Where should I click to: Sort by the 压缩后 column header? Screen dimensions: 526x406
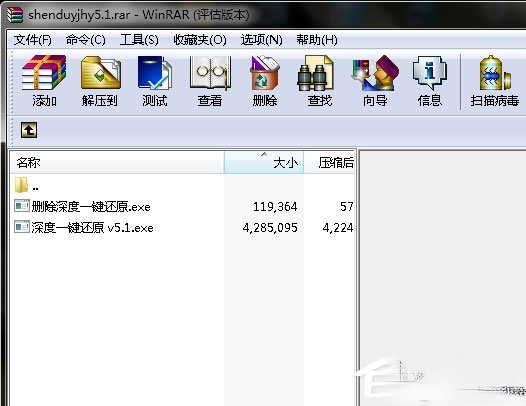click(x=329, y=163)
